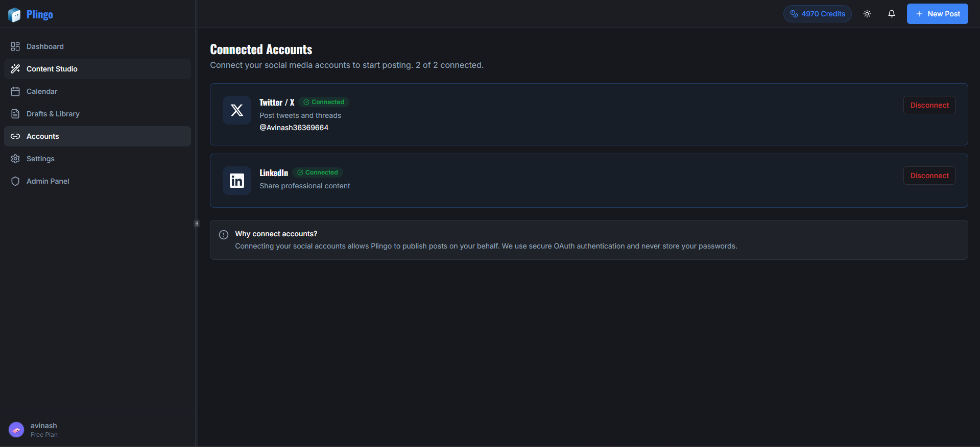Click the Plingo logo icon
This screenshot has height=447, width=980.
[14, 15]
